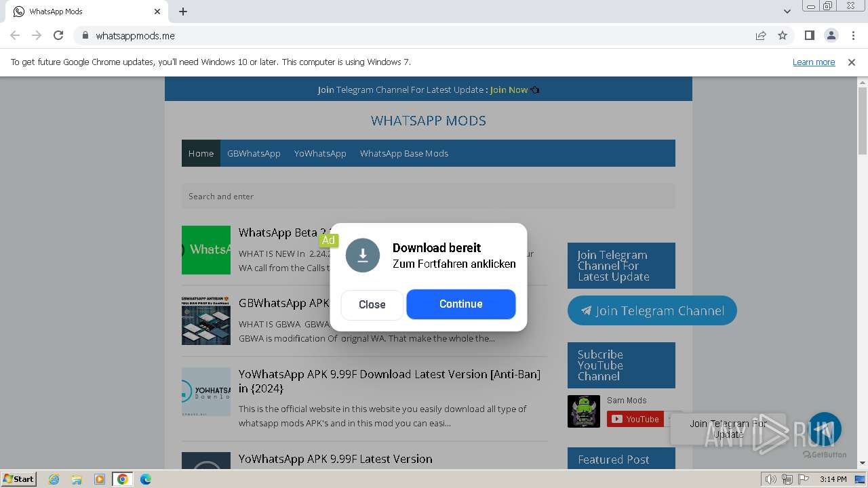Open the Home menu item
Viewport: 868px width, 488px height.
tap(201, 153)
